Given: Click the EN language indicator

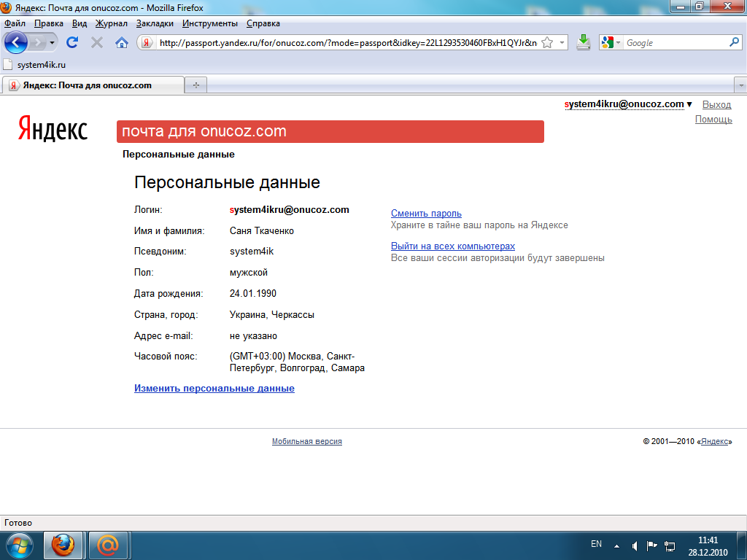Looking at the screenshot, I should (x=596, y=544).
